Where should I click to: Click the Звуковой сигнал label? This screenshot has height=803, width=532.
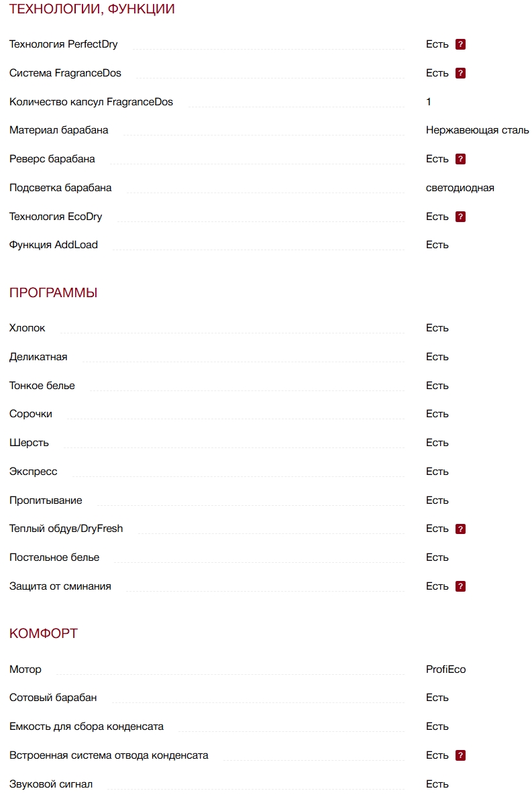(x=51, y=784)
